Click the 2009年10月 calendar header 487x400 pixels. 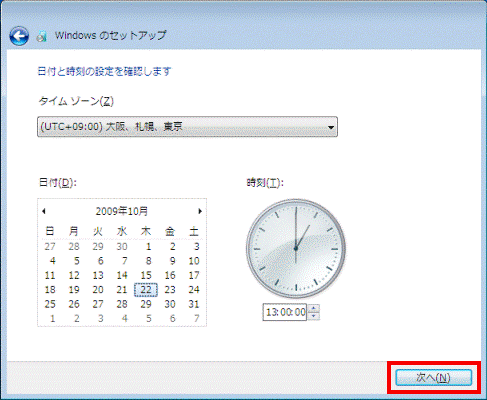pyautogui.click(x=122, y=211)
